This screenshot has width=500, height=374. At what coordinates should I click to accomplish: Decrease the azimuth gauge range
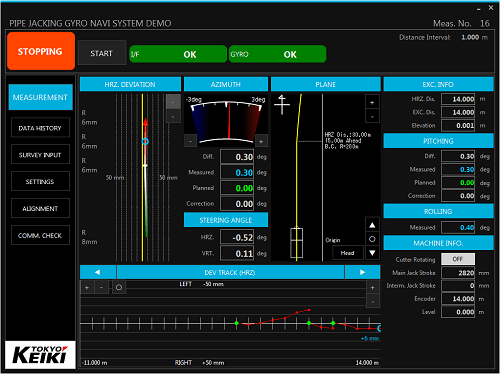click(190, 141)
